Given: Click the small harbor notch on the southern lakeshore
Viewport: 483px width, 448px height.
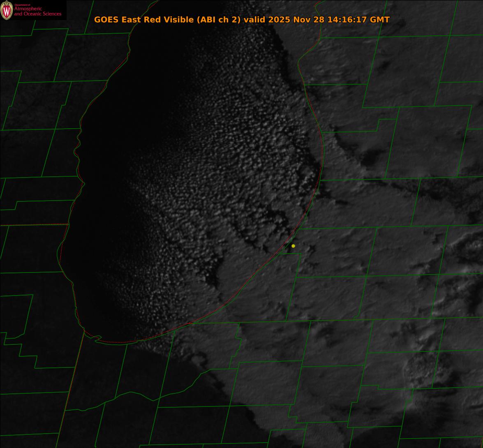Looking at the screenshot, I should click(x=98, y=339).
